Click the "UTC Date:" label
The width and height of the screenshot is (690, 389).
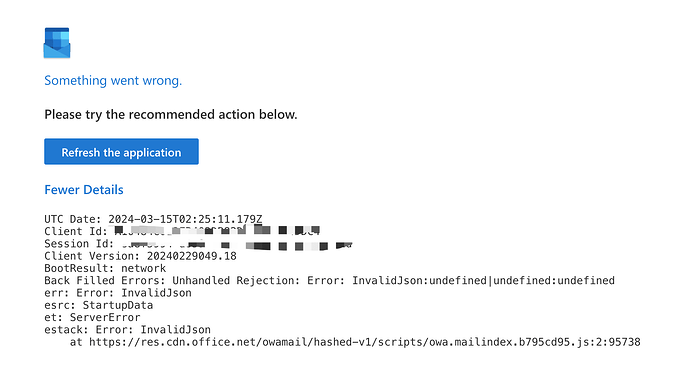pyautogui.click(x=73, y=219)
